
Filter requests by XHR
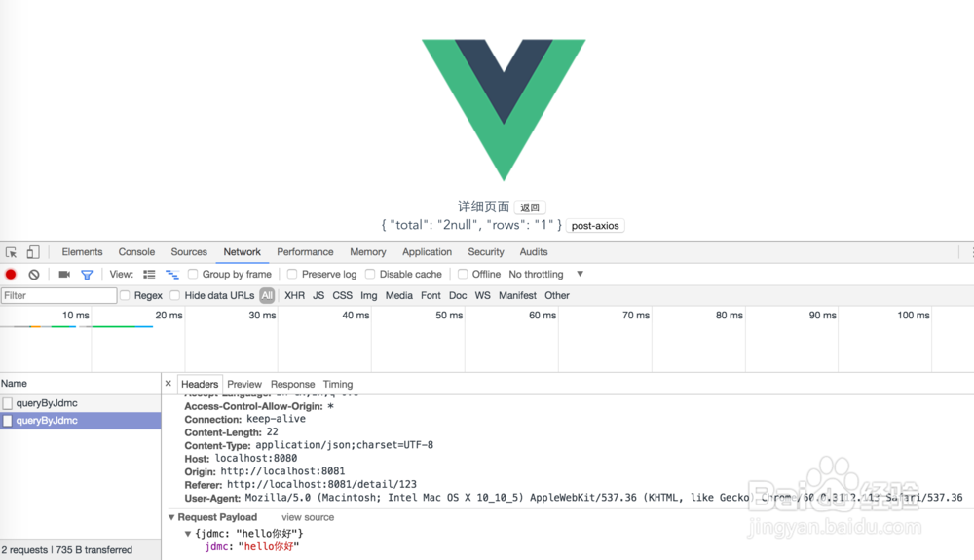[294, 295]
